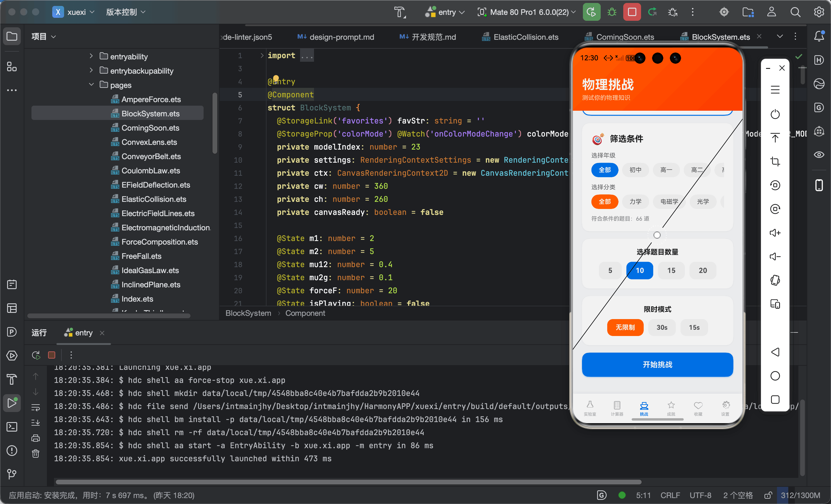
Task: Tap emulator Recents square button
Action: pyautogui.click(x=775, y=400)
